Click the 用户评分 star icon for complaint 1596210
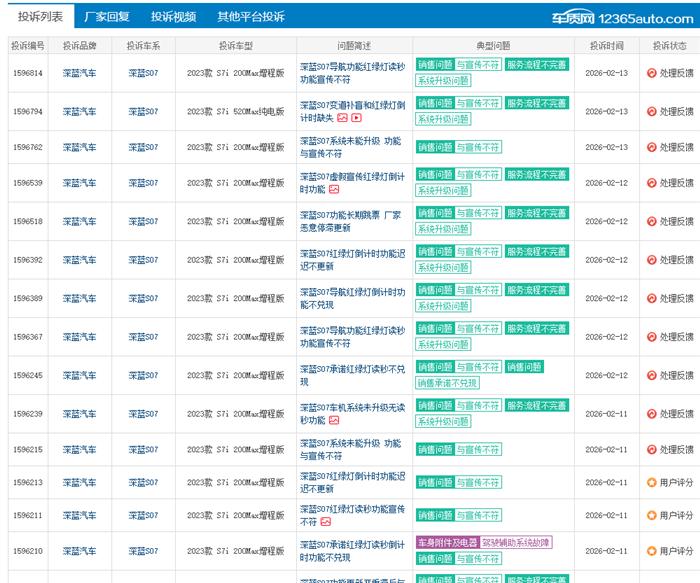Image resolution: width=700 pixels, height=583 pixels. pyautogui.click(x=652, y=551)
